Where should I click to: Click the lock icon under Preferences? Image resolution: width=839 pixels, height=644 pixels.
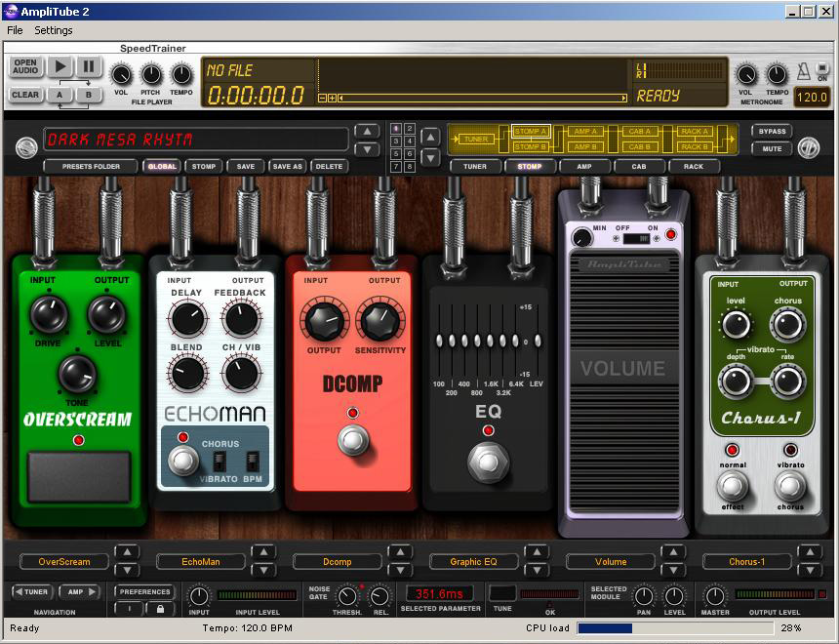tap(159, 608)
